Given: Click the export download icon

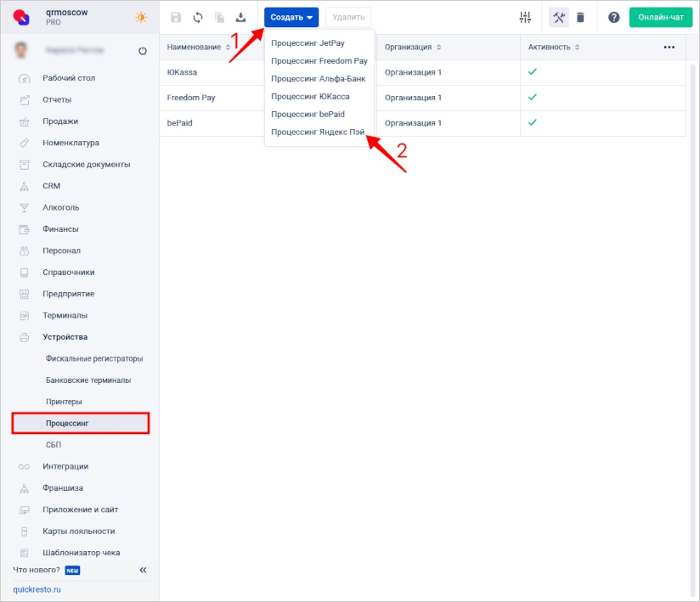Looking at the screenshot, I should point(240,18).
